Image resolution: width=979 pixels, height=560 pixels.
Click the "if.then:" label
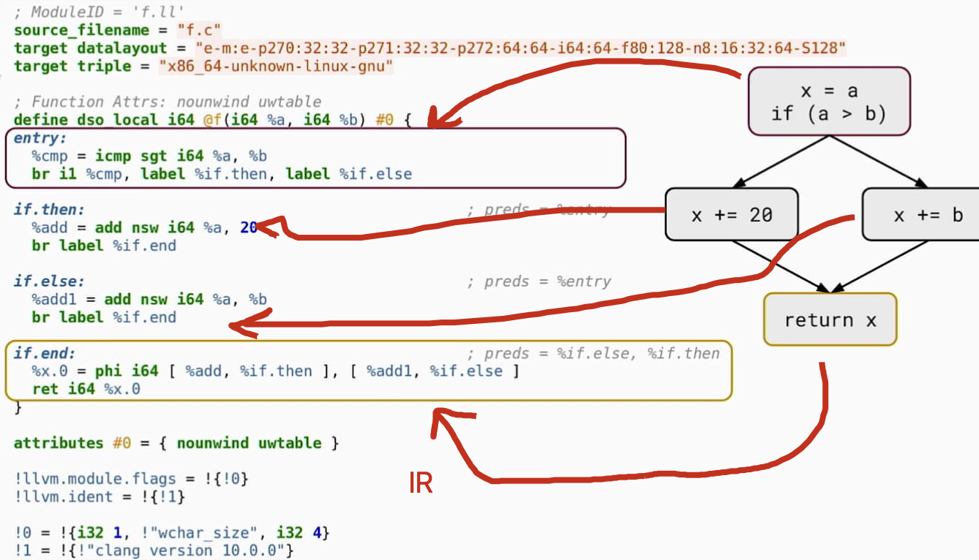click(49, 209)
